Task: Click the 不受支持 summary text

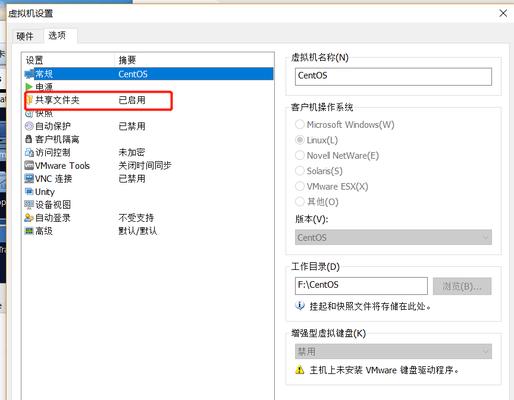Action: click(x=136, y=218)
